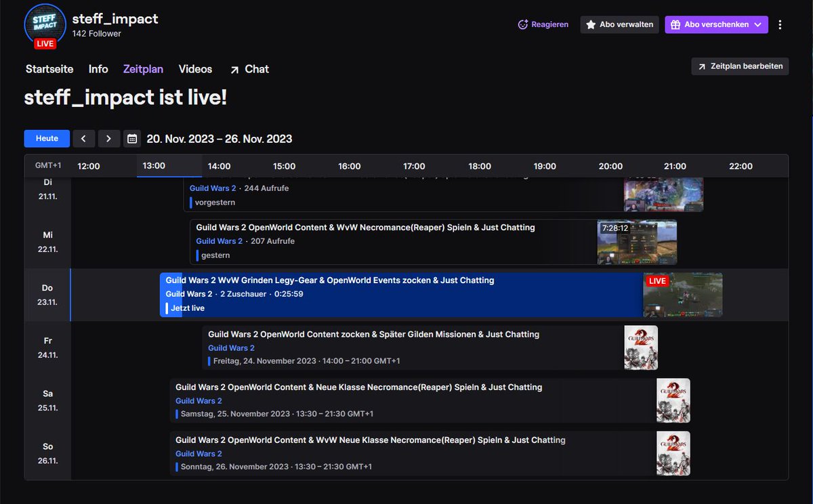Image resolution: width=813 pixels, height=504 pixels.
Task: Click the 142 Follower count
Action: 97,34
